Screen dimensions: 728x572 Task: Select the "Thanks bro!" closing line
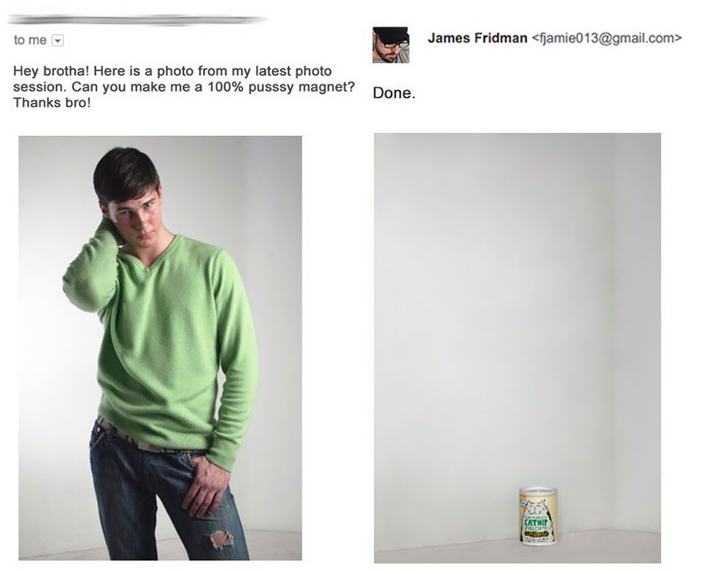52,103
